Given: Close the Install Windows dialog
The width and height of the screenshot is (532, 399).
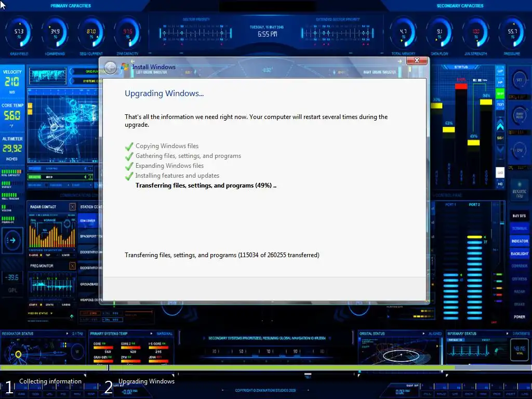Looking at the screenshot, I should [417, 60].
